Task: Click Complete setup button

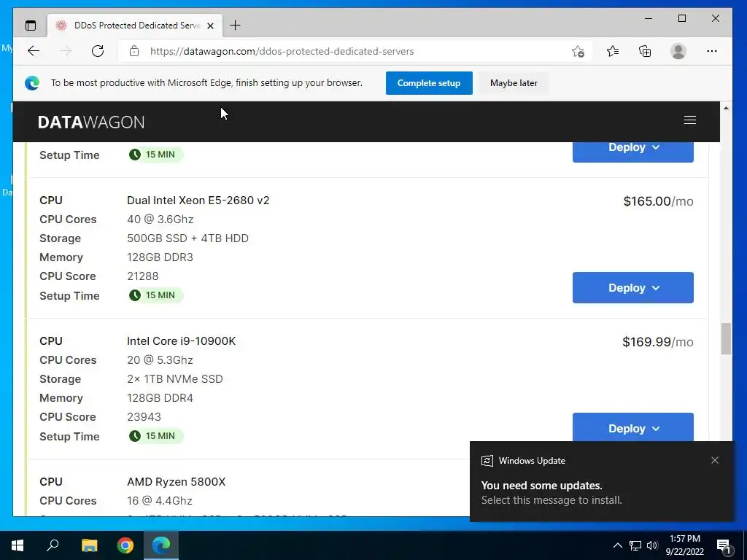Action: coord(429,83)
